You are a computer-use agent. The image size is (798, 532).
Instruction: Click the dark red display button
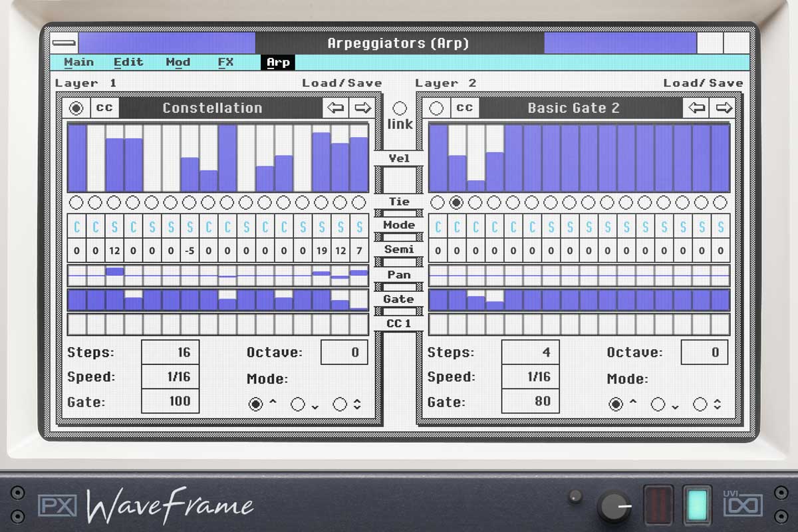(658, 505)
